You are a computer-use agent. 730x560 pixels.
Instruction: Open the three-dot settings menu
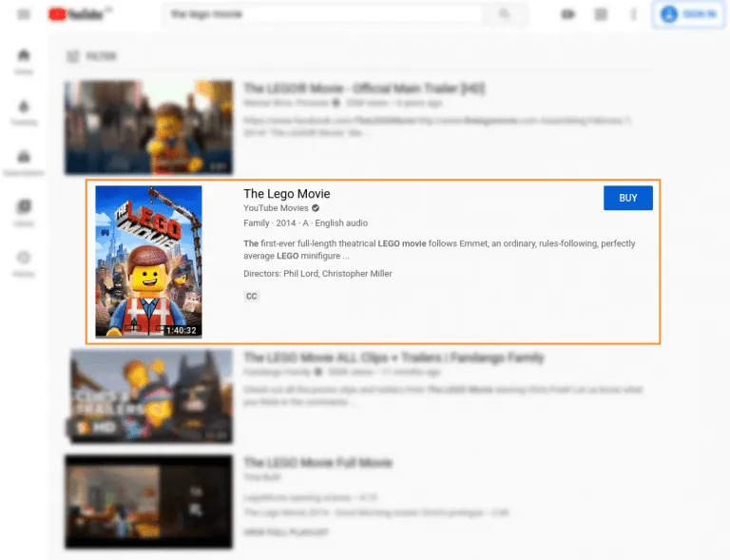[633, 14]
